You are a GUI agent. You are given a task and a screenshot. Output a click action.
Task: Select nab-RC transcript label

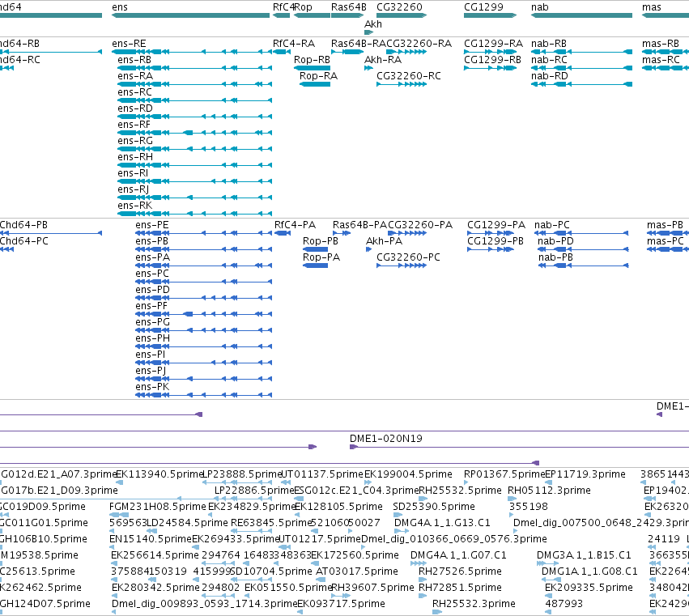(549, 60)
